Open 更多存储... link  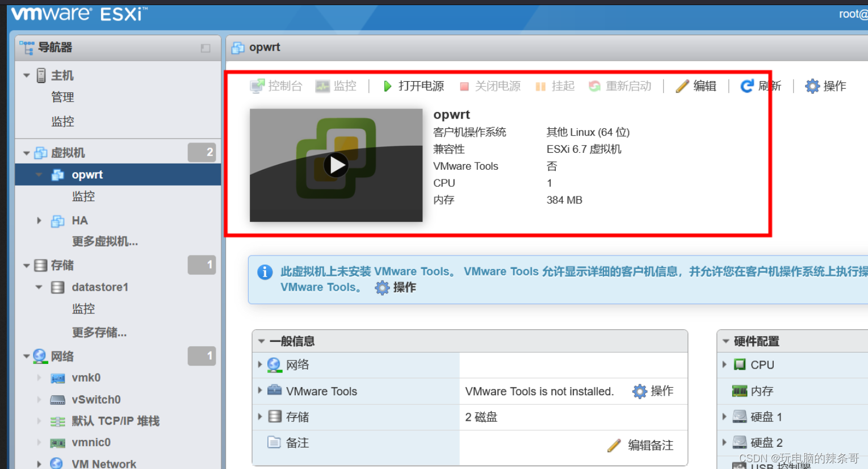point(99,333)
